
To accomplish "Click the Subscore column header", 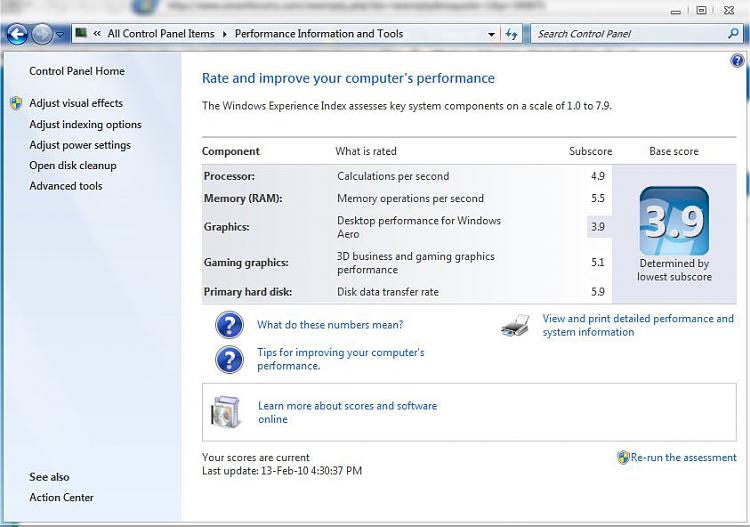I will pos(591,151).
